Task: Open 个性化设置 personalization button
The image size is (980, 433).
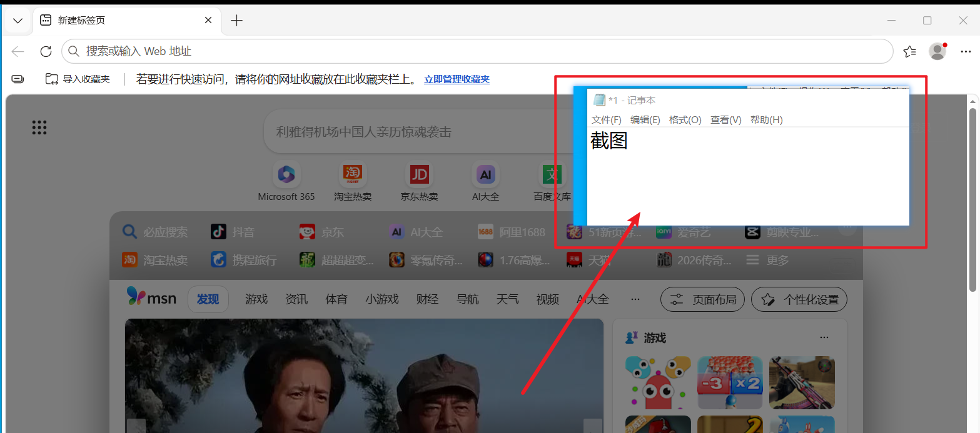Action: click(799, 299)
